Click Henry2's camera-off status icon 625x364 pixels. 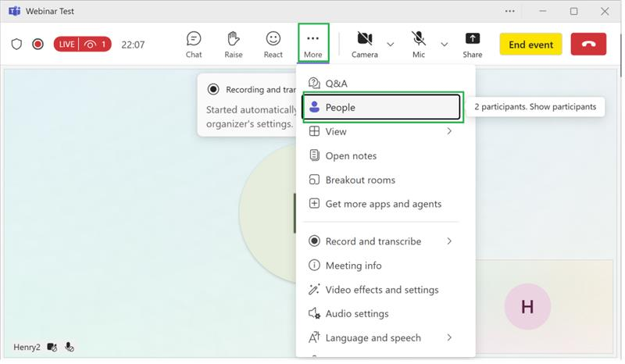pos(52,348)
